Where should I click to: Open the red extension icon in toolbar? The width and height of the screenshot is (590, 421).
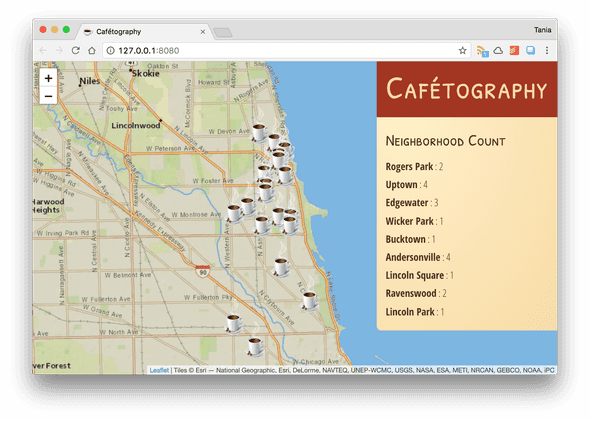coord(514,50)
